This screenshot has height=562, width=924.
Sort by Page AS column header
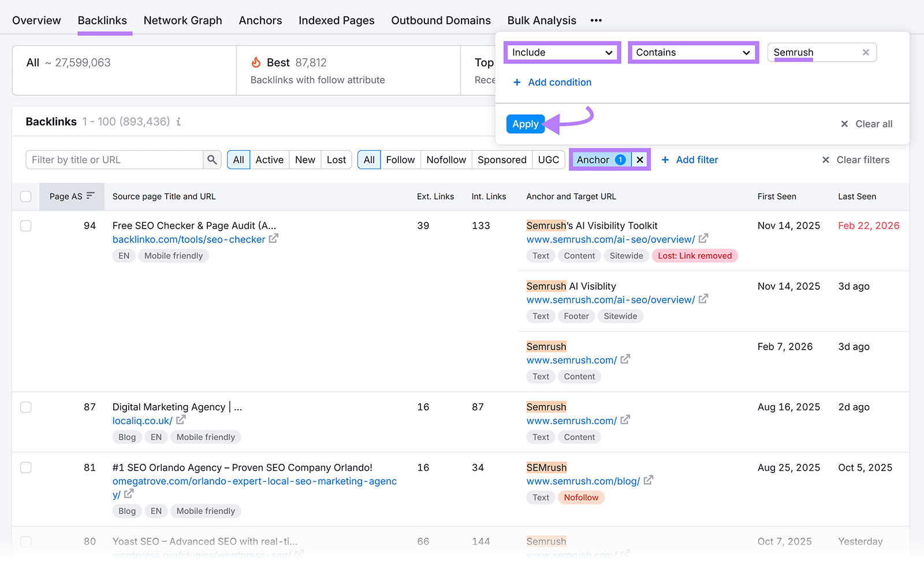72,196
